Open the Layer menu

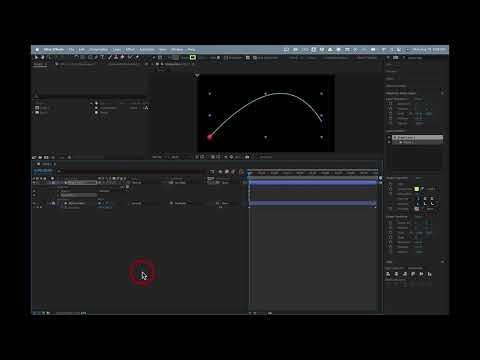coord(117,49)
